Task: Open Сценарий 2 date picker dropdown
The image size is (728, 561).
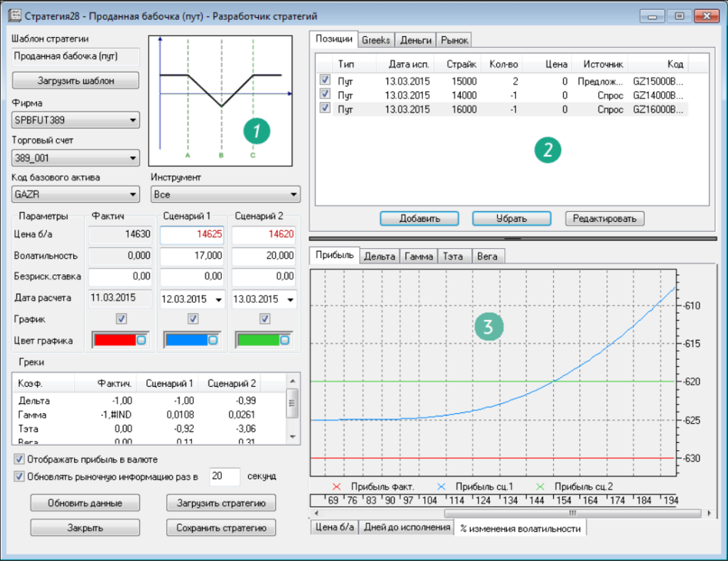Action: point(290,299)
